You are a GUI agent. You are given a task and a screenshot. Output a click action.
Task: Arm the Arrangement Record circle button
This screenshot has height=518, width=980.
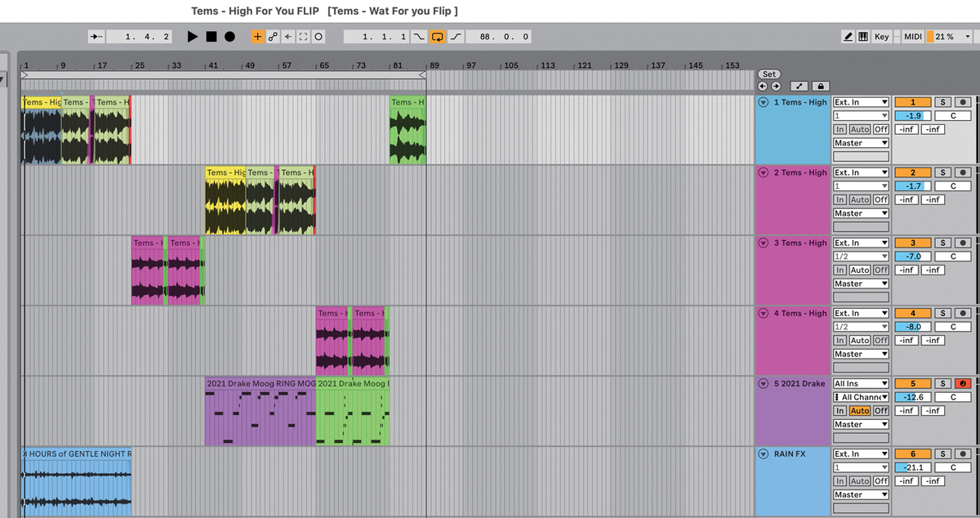(229, 37)
